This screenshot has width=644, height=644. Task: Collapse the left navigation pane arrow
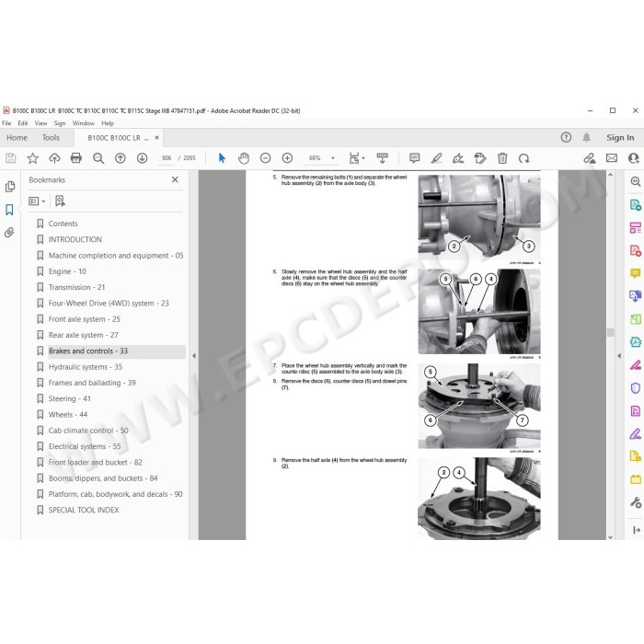[194, 356]
